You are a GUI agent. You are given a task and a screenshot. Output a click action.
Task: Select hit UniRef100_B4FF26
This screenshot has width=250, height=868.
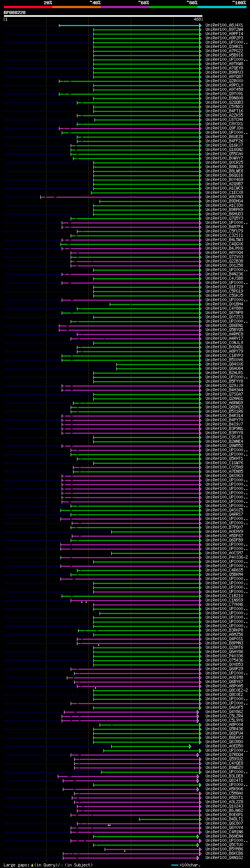tap(224, 141)
